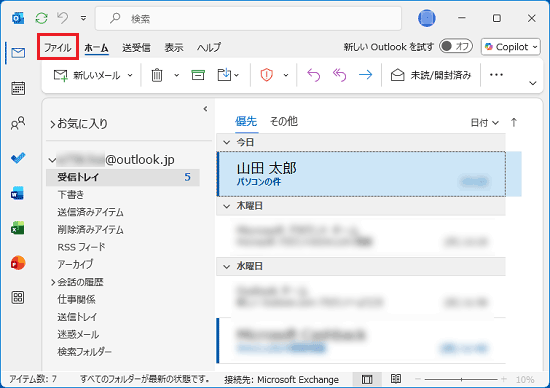Click the zoom in plus button
The image size is (550, 388).
(x=504, y=379)
